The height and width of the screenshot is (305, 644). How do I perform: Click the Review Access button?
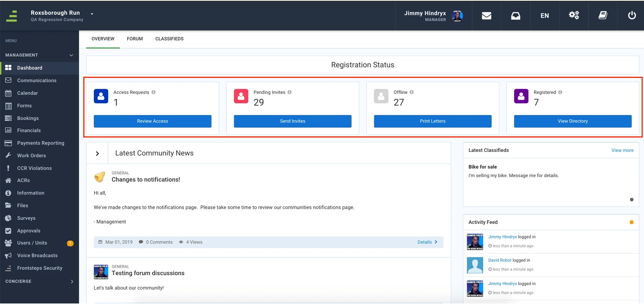(152, 121)
